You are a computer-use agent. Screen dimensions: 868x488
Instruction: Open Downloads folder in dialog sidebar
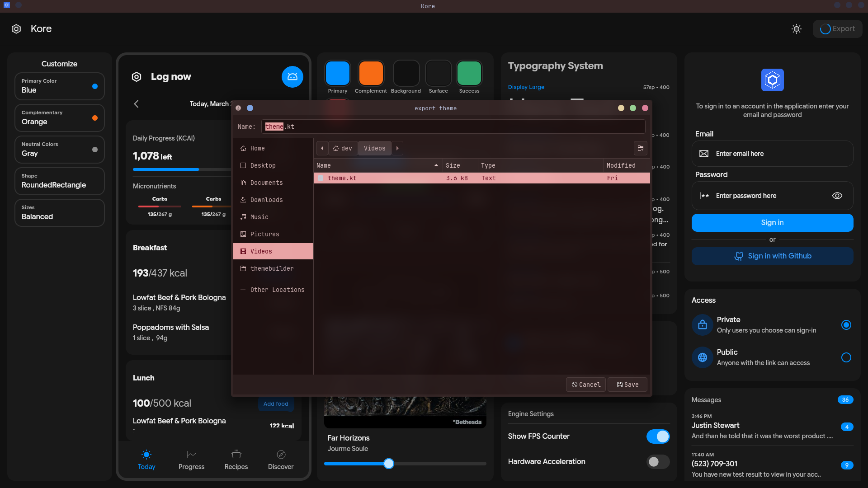[273, 200]
